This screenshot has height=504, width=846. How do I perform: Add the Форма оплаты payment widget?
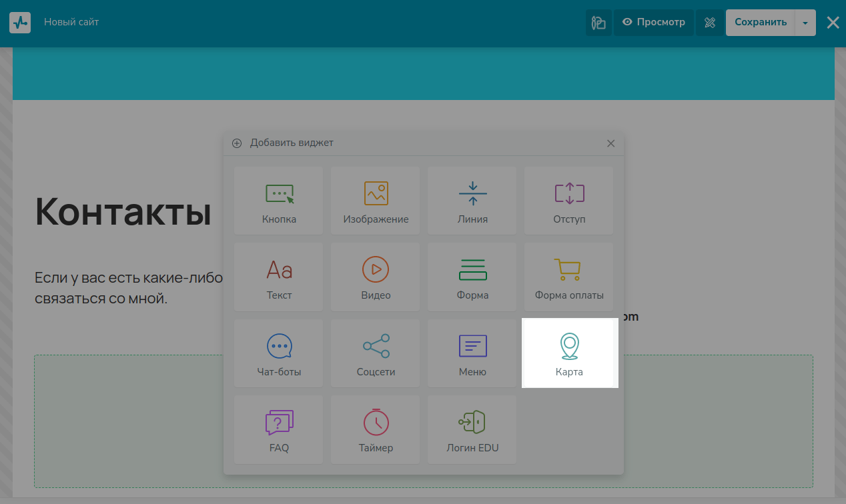click(569, 277)
